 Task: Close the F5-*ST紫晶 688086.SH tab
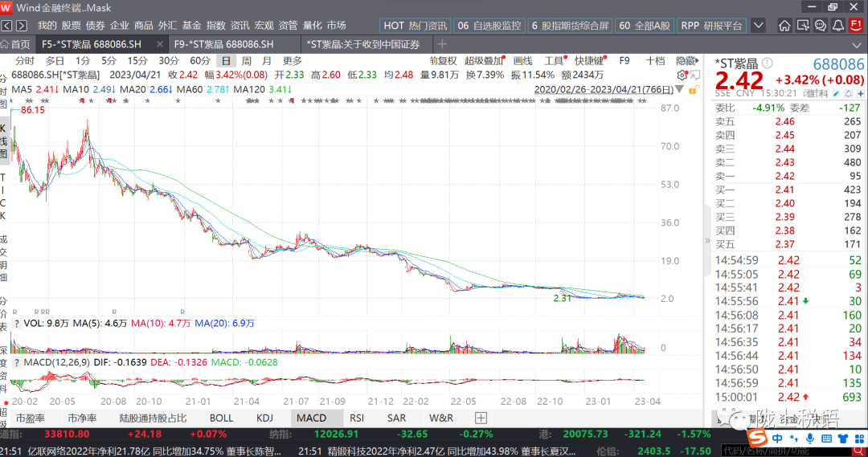click(x=159, y=43)
